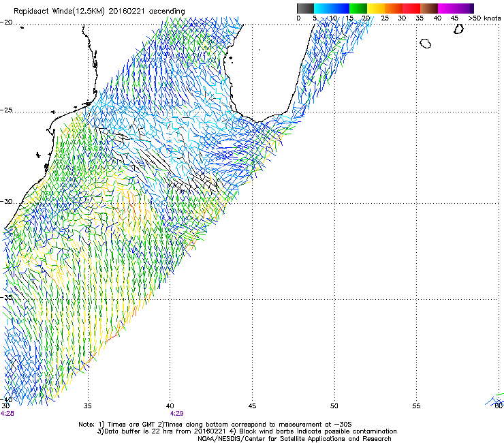Image resolution: width=504 pixels, height=443 pixels.
Task: Click the brown 35-40 knots color segment
Action: 429,8
